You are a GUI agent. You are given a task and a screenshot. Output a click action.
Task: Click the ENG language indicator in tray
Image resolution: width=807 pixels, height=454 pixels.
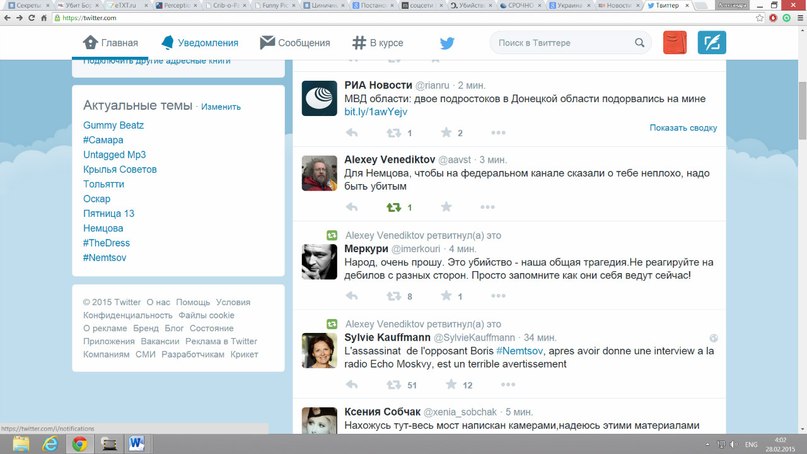751,444
